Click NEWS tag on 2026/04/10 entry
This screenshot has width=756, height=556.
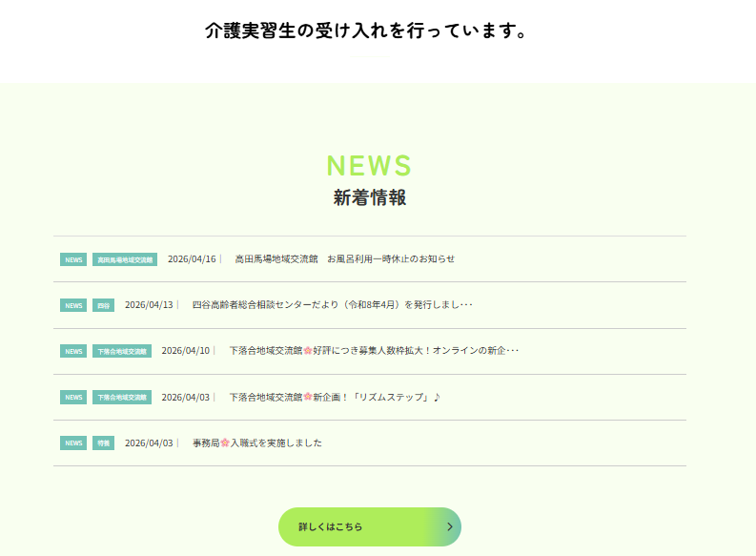pyautogui.click(x=73, y=351)
